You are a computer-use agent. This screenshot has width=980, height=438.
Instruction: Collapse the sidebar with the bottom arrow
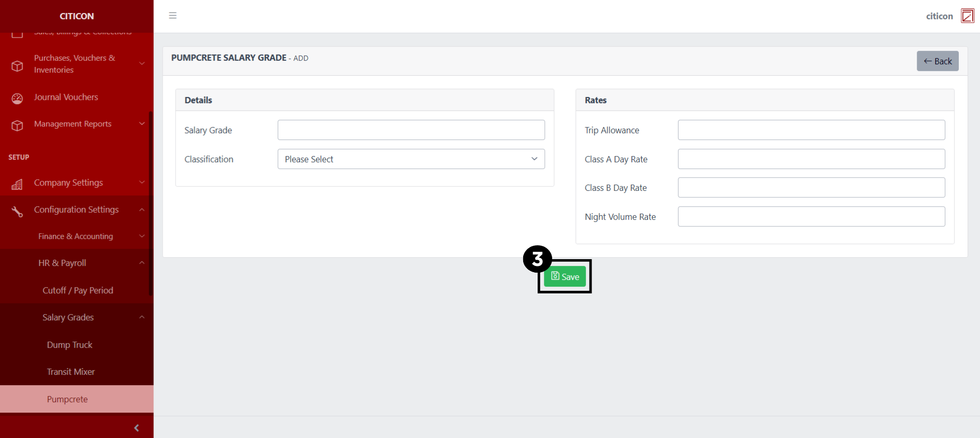(x=136, y=428)
